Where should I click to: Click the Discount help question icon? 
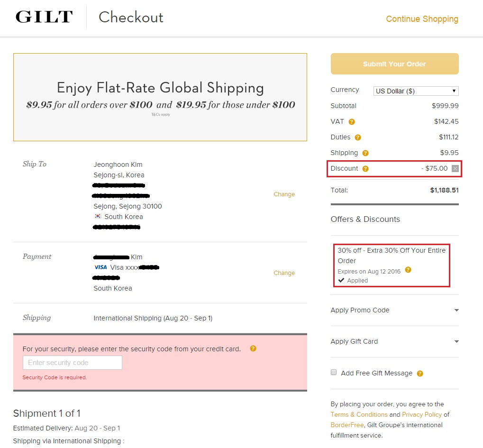[365, 169]
